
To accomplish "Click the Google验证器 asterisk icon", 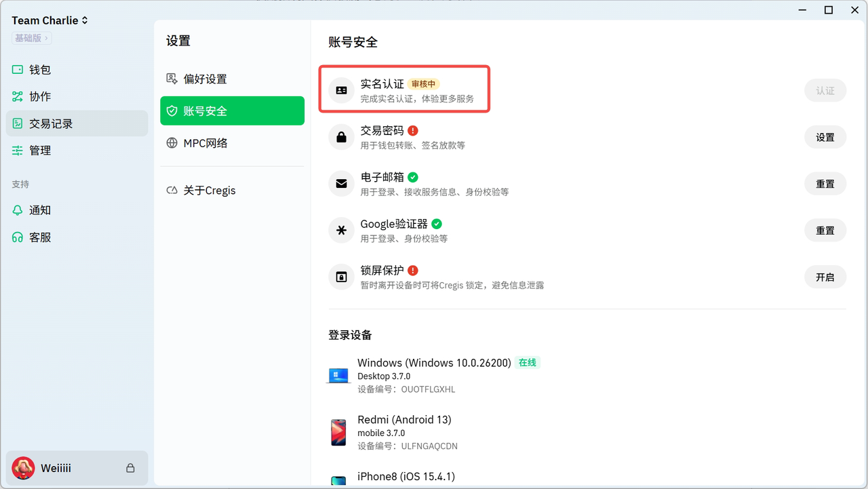I will pyautogui.click(x=341, y=230).
